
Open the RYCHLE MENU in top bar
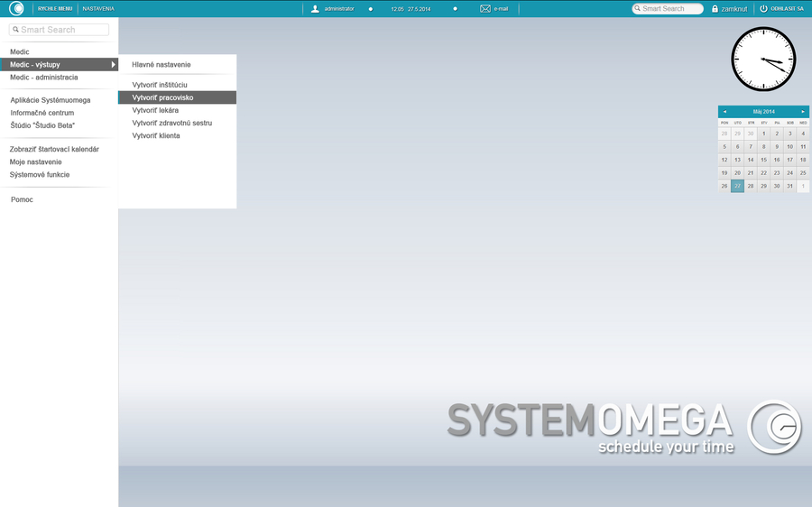tap(54, 8)
